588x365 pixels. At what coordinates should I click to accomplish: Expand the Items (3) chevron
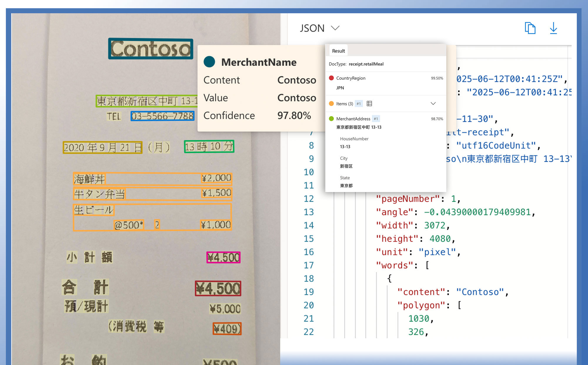pos(433,104)
